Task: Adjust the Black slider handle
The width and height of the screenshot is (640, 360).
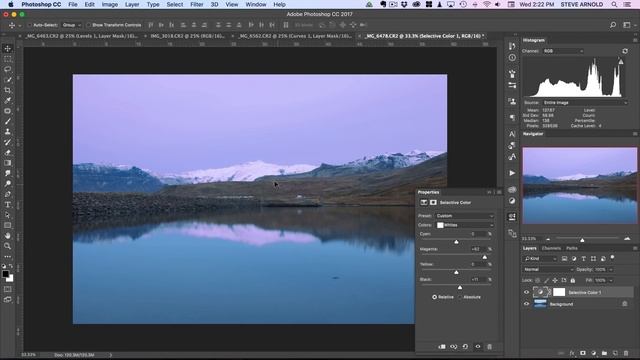Action: coord(460,288)
